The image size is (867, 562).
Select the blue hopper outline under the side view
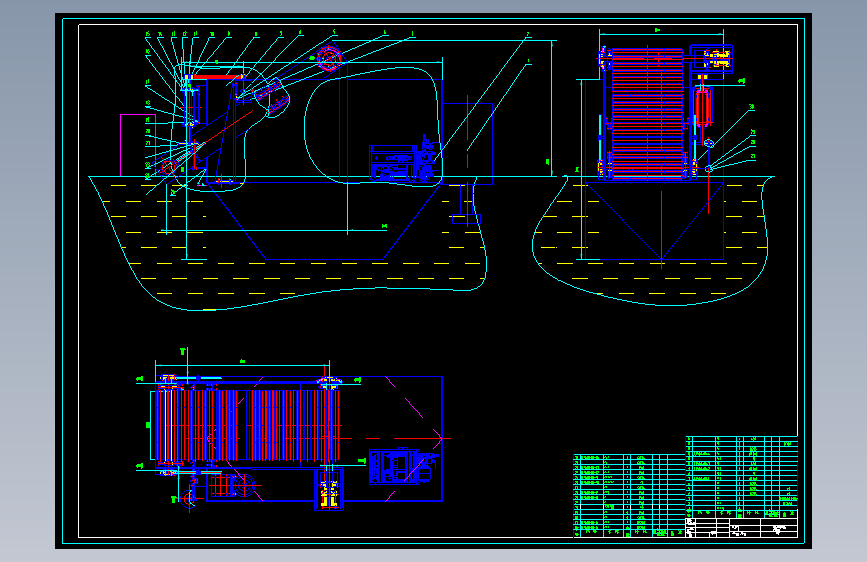click(323, 221)
